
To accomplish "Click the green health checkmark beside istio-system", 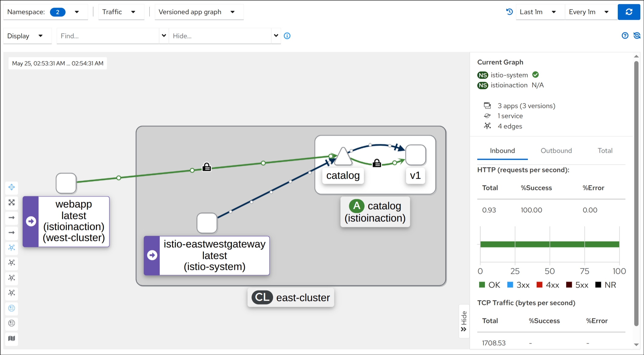I will pos(535,75).
